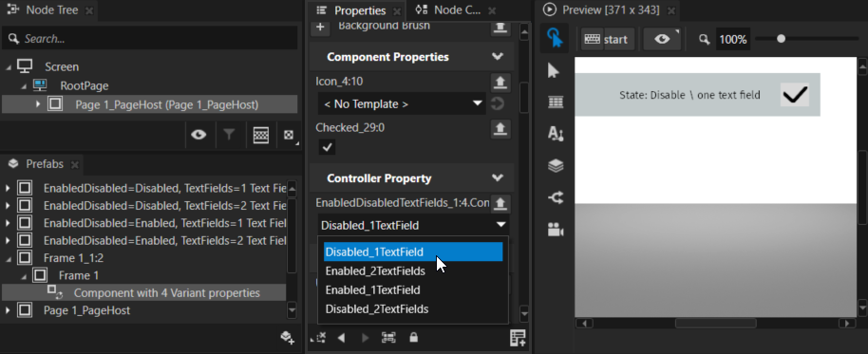The image size is (868, 354).
Task: Select Disabled_2TextFields in the dropdown list
Action: coord(413,308)
